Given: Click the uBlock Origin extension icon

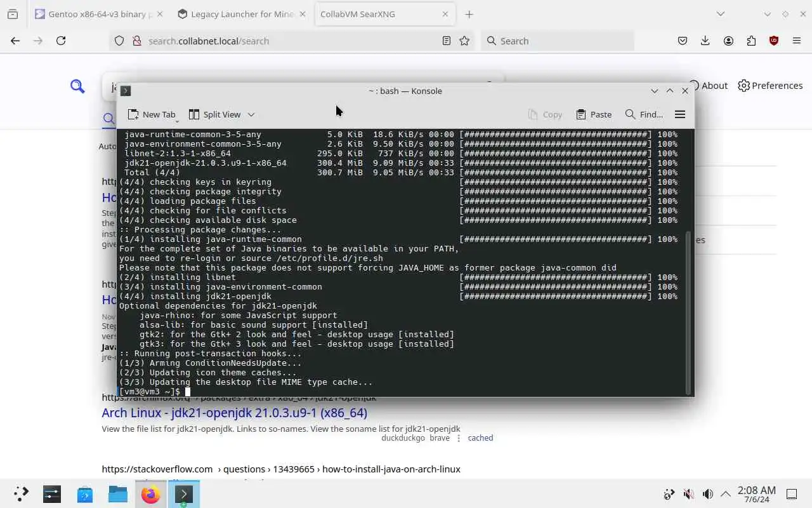Looking at the screenshot, I should click(774, 41).
